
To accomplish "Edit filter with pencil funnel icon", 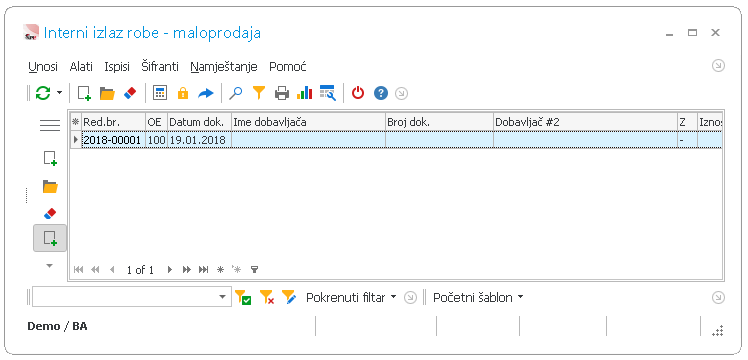I will (289, 298).
